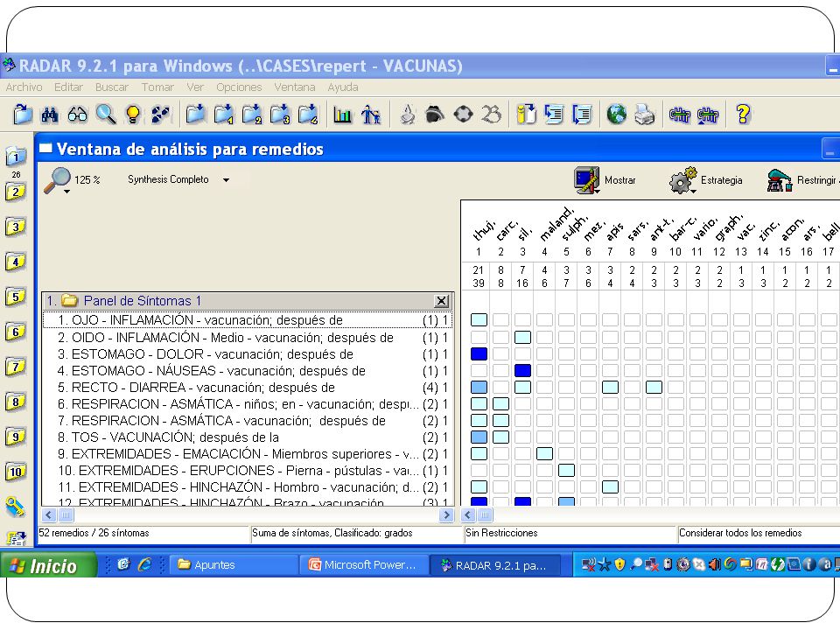Select sidebar folder number 5
The width and height of the screenshot is (840, 630).
[16, 297]
